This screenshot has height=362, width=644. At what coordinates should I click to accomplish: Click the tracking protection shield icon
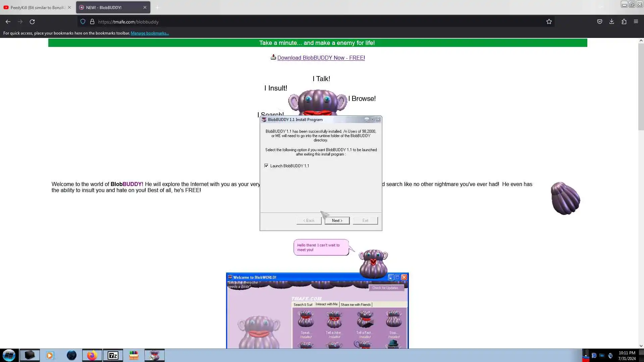click(x=83, y=22)
